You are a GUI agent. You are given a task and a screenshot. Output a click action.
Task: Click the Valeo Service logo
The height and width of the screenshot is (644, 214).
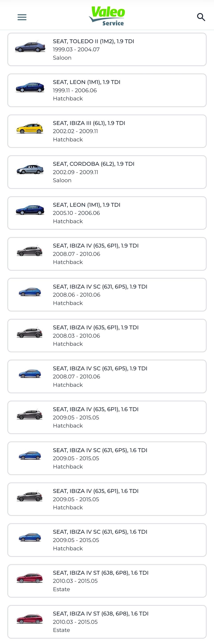coord(107,16)
